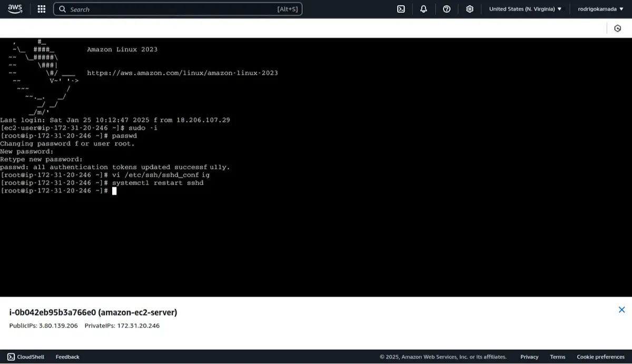Open the Privacy link

tap(529, 357)
